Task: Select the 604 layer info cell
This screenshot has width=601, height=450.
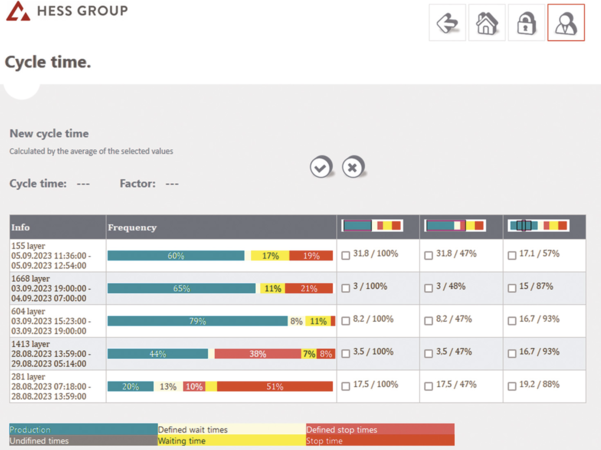Action: 57,321
